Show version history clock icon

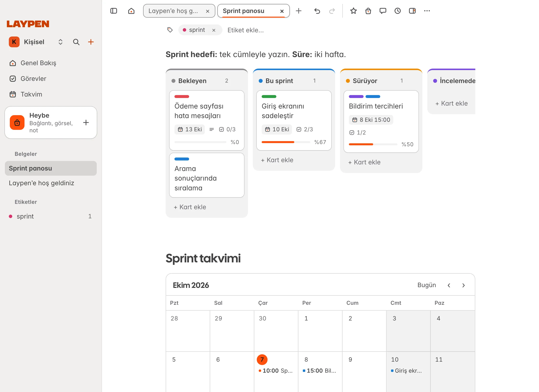[397, 11]
